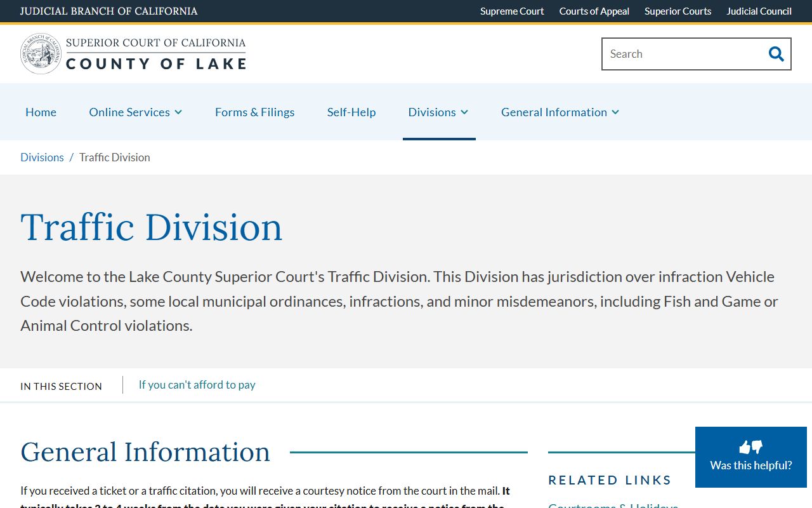
Task: Click the search magnifier icon
Action: [x=776, y=54]
